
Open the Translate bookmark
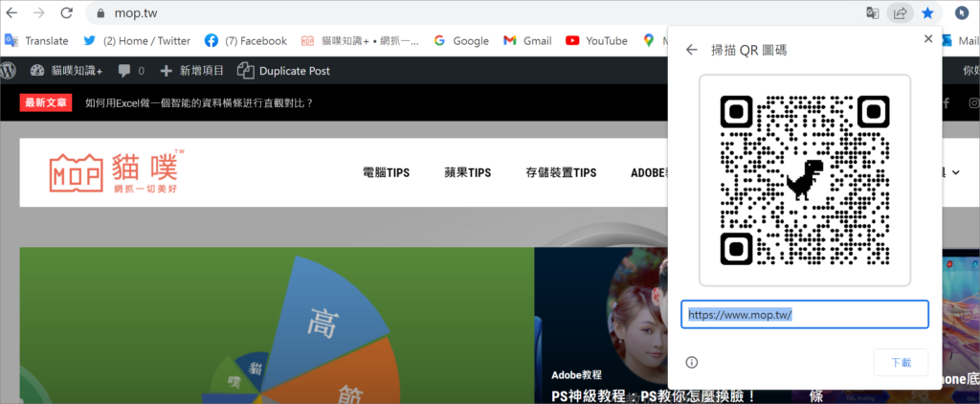[36, 40]
